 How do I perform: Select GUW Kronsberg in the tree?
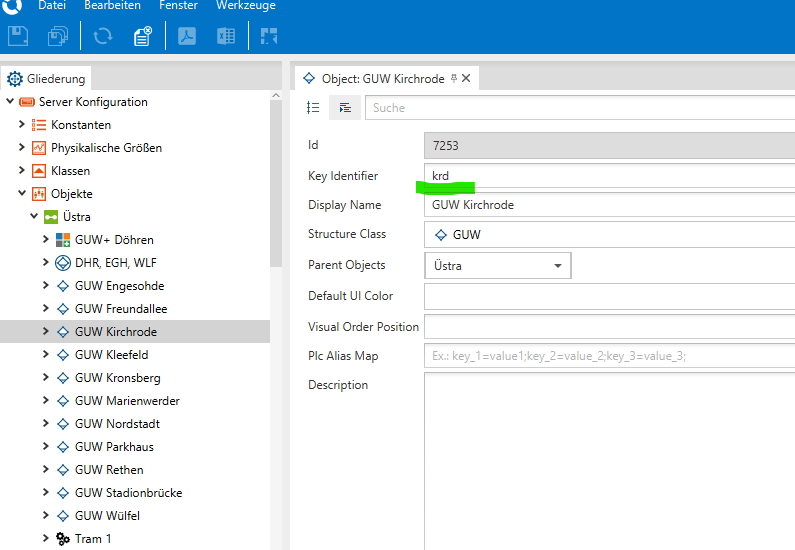tap(118, 378)
